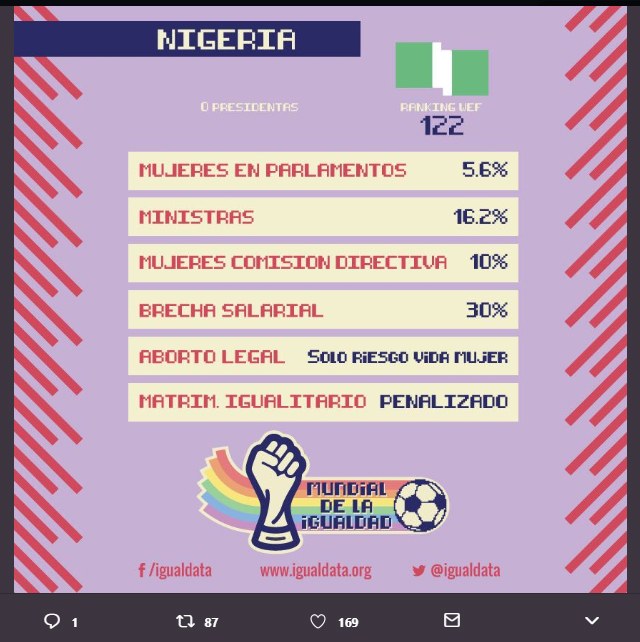Viewport: 640px width, 642px height.
Task: Click the Aborto Legal row
Action: [x=322, y=357]
